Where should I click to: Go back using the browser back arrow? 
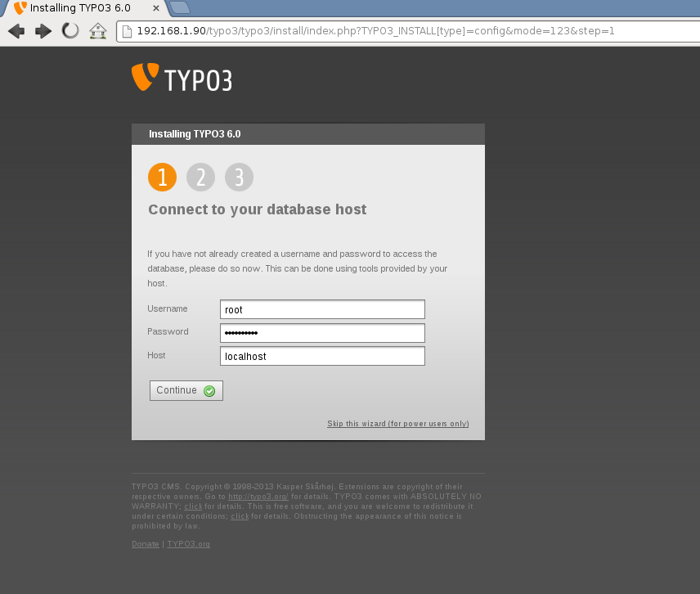coord(16,32)
